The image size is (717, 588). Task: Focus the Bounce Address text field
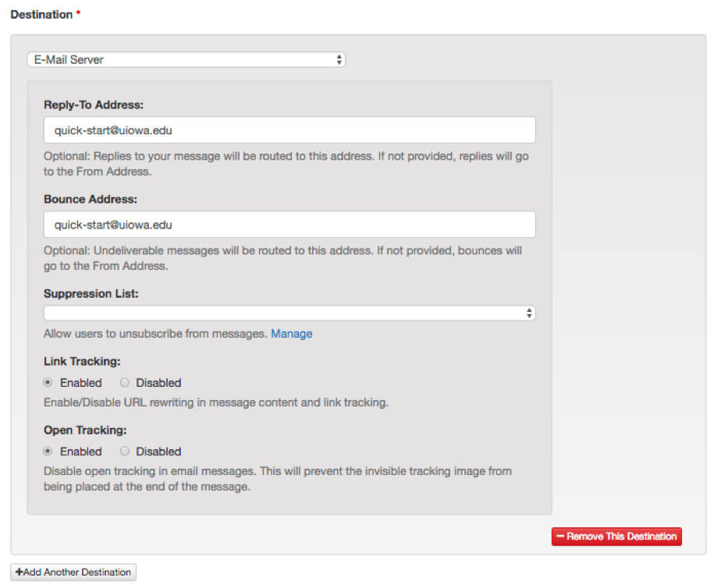coord(289,225)
